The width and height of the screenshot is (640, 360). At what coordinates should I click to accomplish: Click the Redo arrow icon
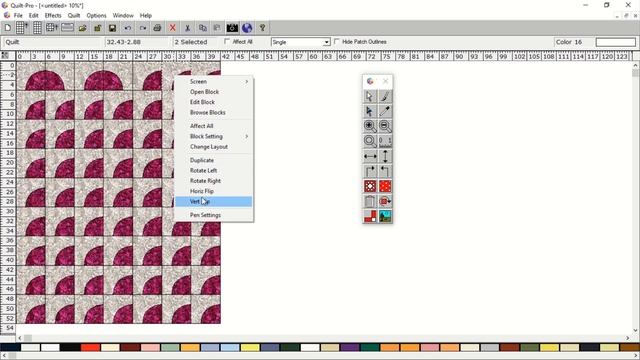(142, 28)
